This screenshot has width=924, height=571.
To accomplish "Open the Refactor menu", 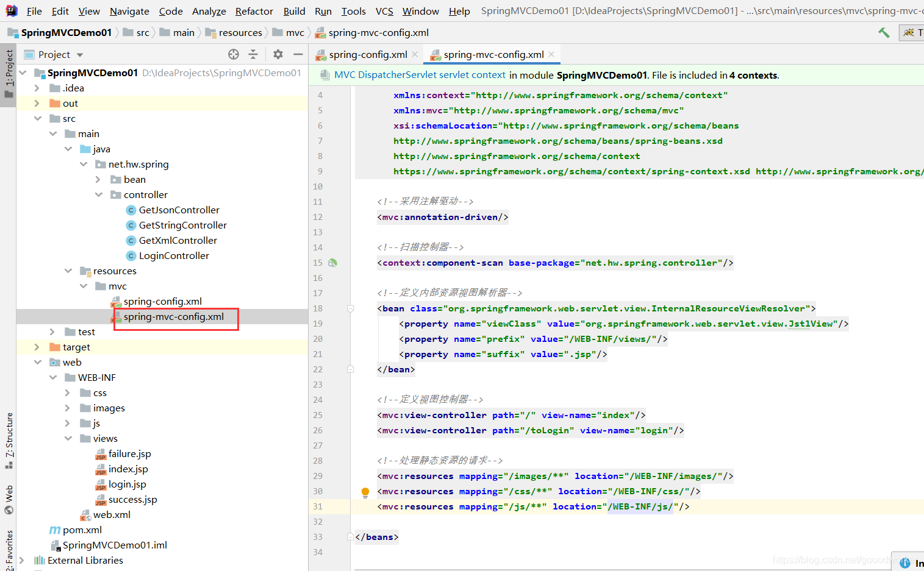I will (x=254, y=11).
